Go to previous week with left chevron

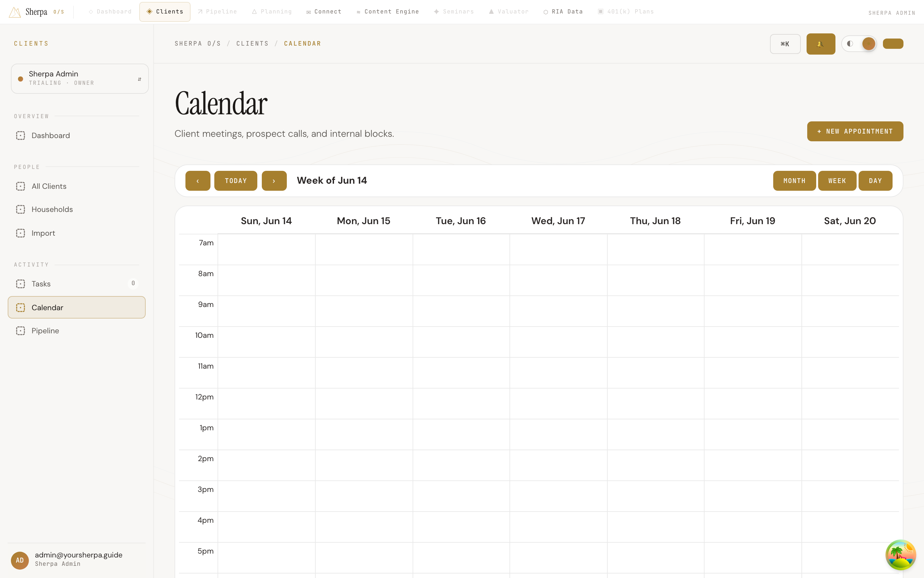coord(198,181)
